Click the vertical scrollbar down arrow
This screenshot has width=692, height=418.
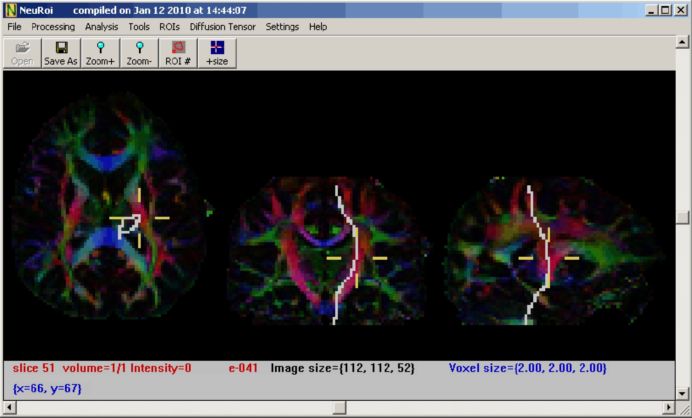pyautogui.click(x=682, y=392)
